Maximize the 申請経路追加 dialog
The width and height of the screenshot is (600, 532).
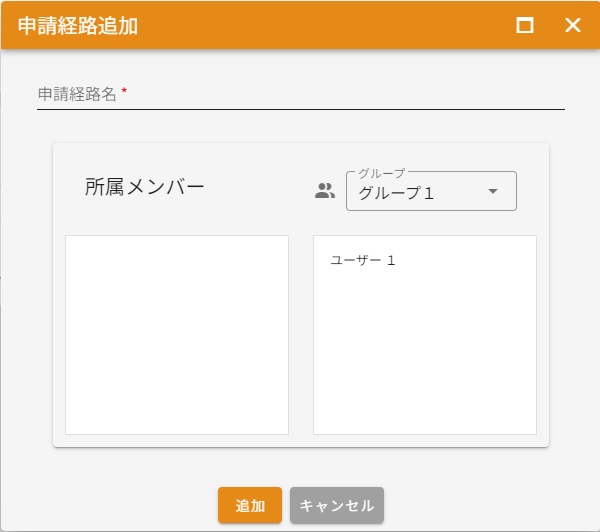524,25
